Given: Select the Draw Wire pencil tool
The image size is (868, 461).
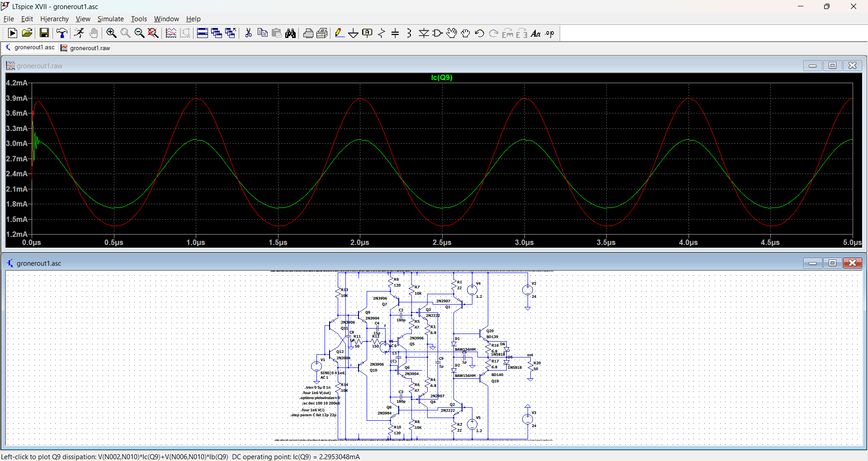Looking at the screenshot, I should (x=340, y=33).
